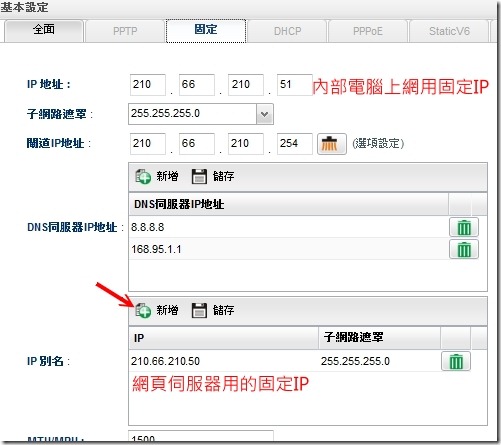The image size is (501, 445).
Task: Open the subnet mask 255.255.255.0 dropdown
Action: pos(265,114)
